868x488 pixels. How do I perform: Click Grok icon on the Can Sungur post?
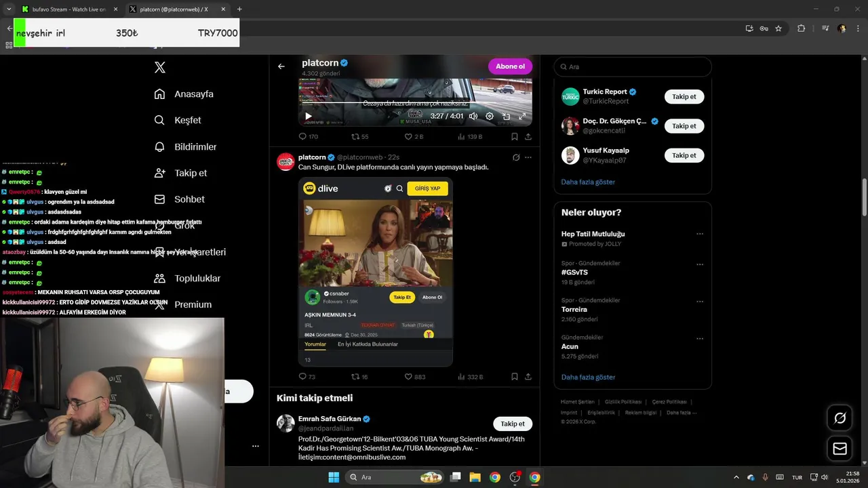pos(516,157)
